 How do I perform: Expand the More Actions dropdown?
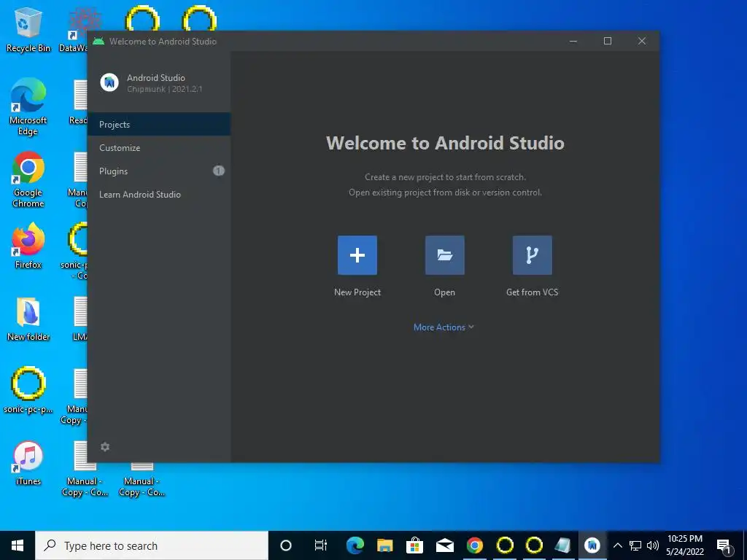(x=444, y=327)
